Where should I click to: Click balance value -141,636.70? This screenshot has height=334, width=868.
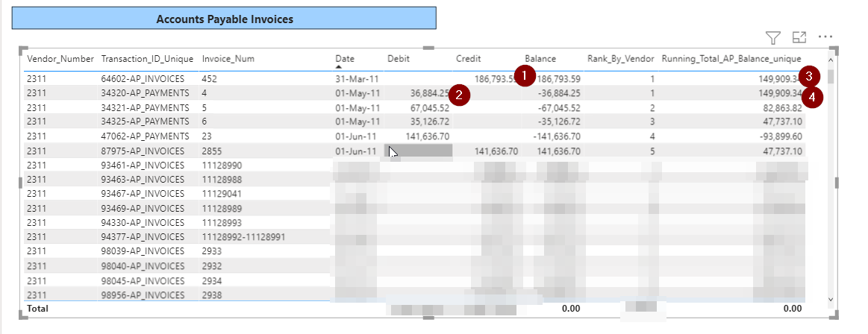pyautogui.click(x=555, y=136)
